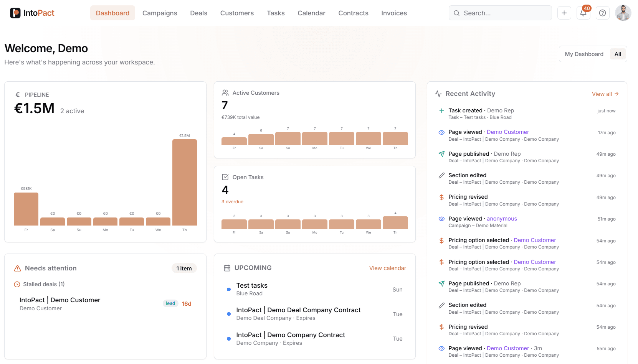Screen dimensions: 638x364
Task: Click the 3 overdue tasks text
Action: (232, 202)
